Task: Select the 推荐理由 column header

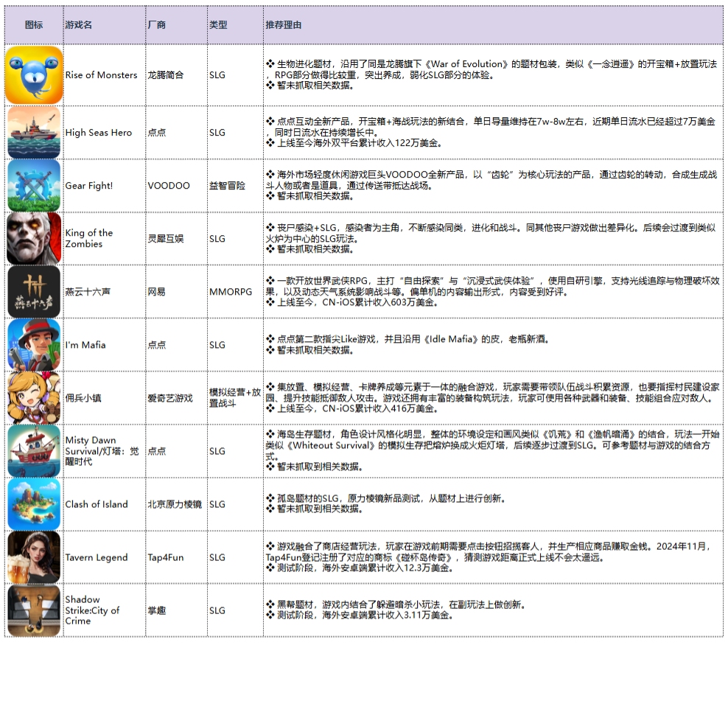Action: (x=284, y=25)
